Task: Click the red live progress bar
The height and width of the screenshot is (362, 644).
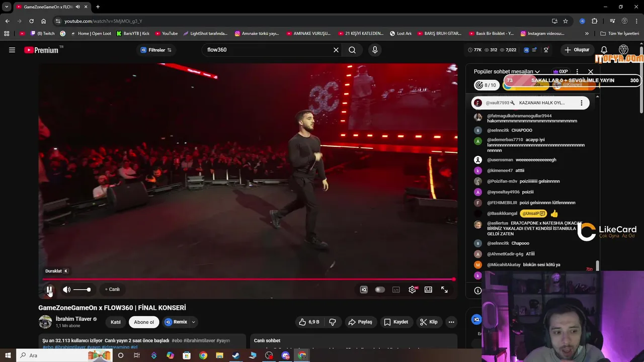Action: pyautogui.click(x=248, y=279)
